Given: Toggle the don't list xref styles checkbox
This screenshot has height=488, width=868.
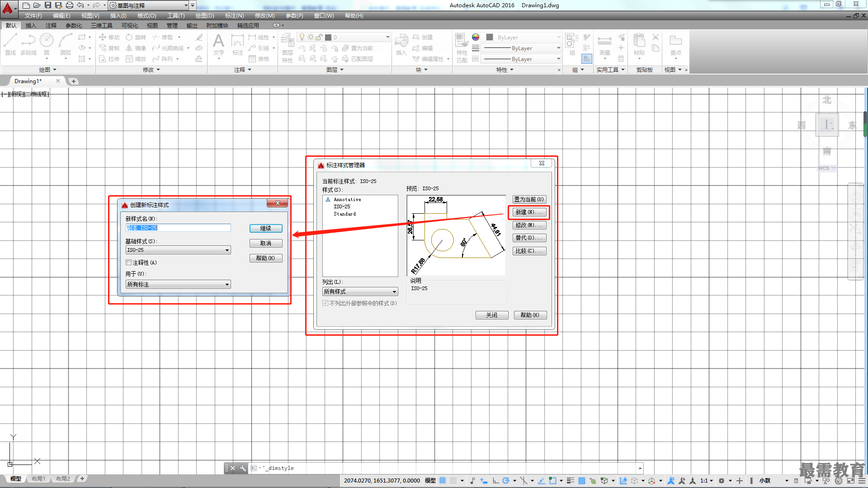Looking at the screenshot, I should click(325, 303).
